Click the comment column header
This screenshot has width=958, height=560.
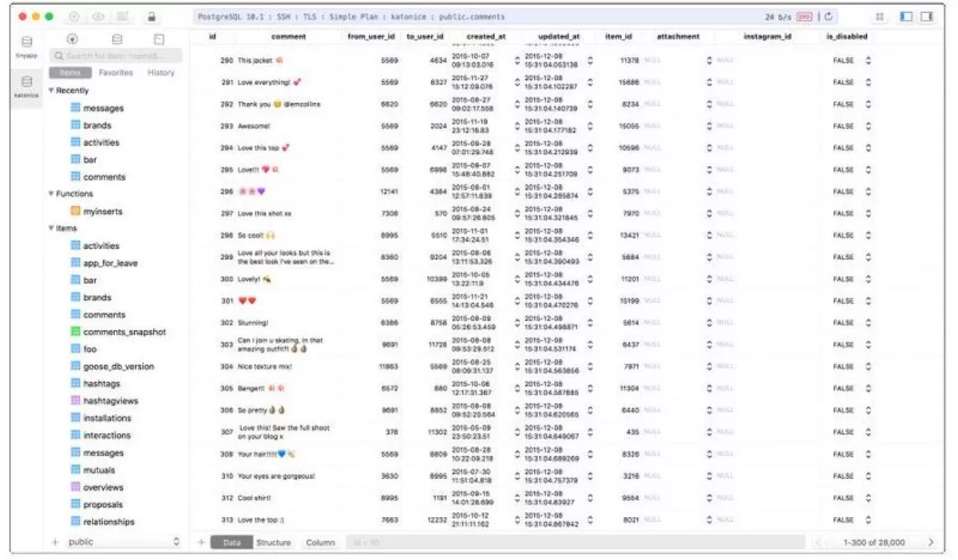288,37
